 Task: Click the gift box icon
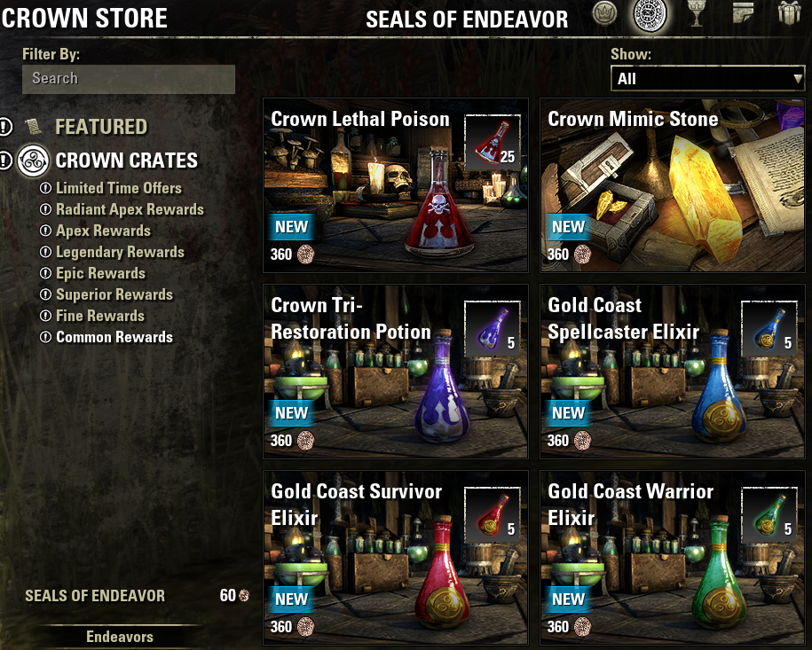789,12
